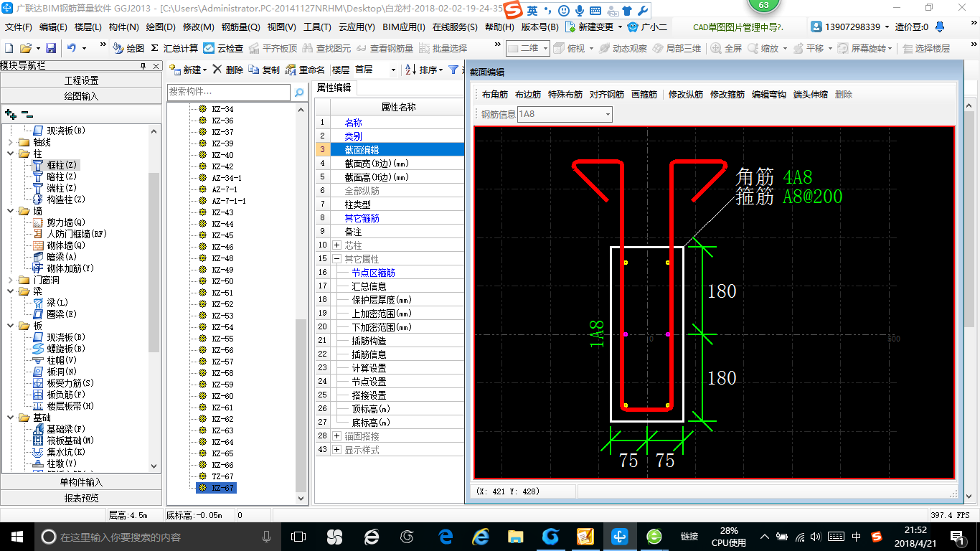Select 螺旋板(B) in the navigation tree
The image size is (980, 551).
(x=66, y=349)
